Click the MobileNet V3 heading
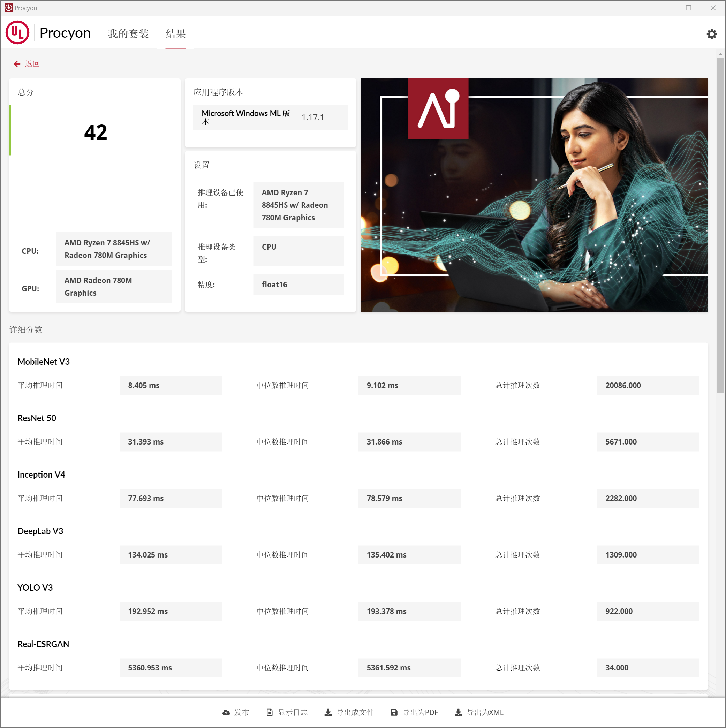This screenshot has height=728, width=726. (x=44, y=361)
